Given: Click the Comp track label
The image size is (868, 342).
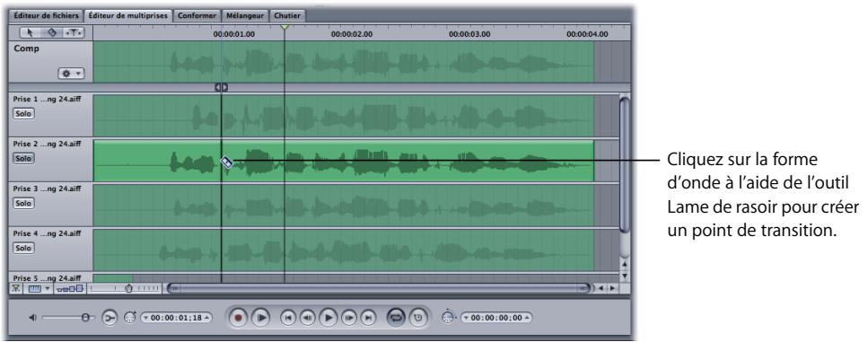Looking at the screenshot, I should coord(27,48).
